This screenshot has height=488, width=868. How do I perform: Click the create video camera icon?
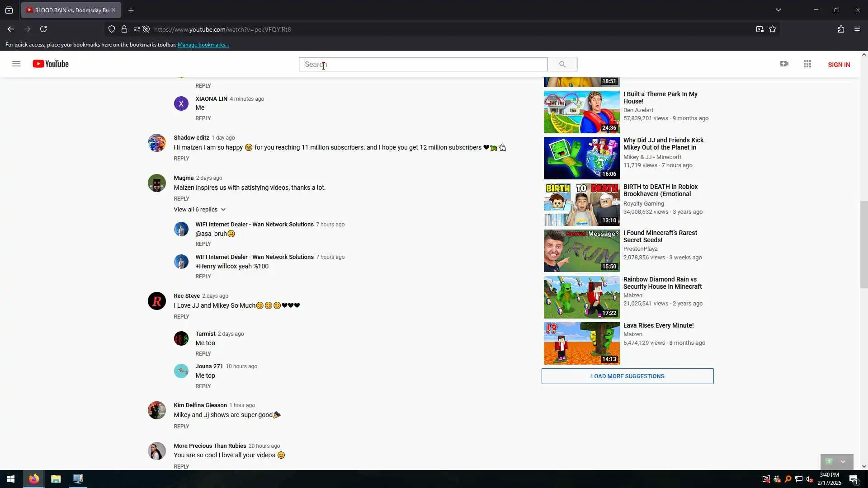coord(784,64)
